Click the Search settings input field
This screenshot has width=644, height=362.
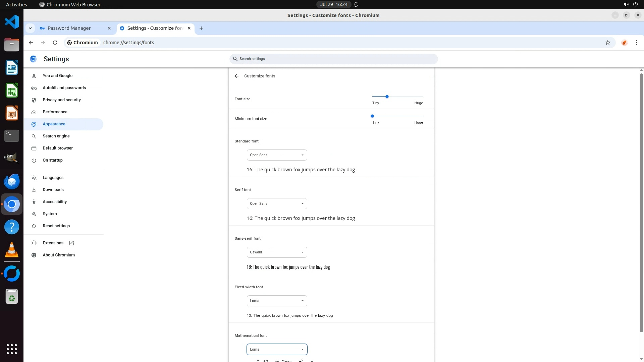pyautogui.click(x=334, y=59)
